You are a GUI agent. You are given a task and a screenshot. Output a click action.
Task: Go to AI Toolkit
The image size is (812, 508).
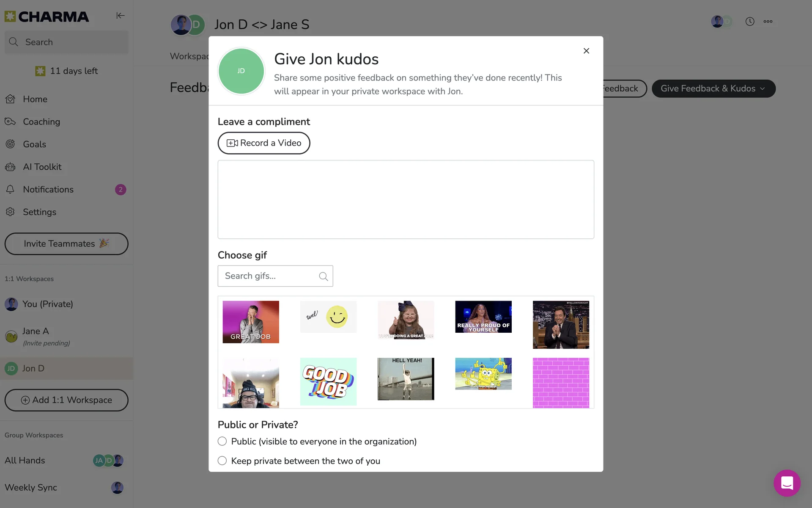(42, 167)
